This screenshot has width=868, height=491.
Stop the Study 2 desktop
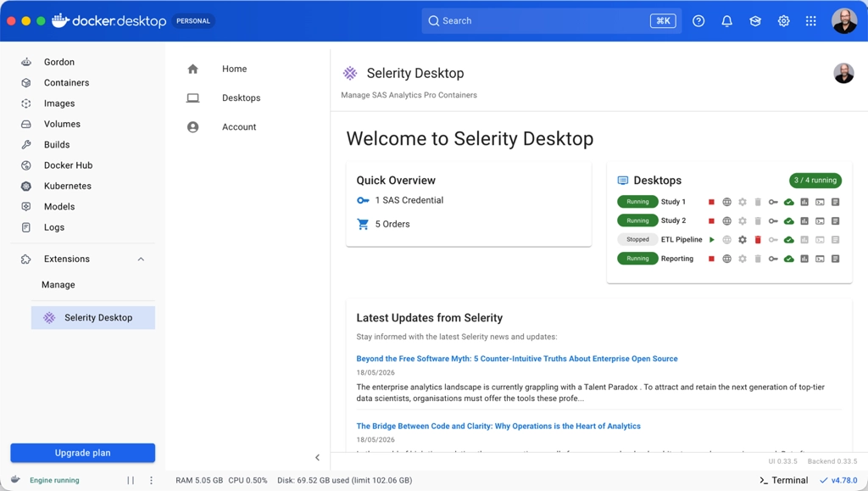711,220
